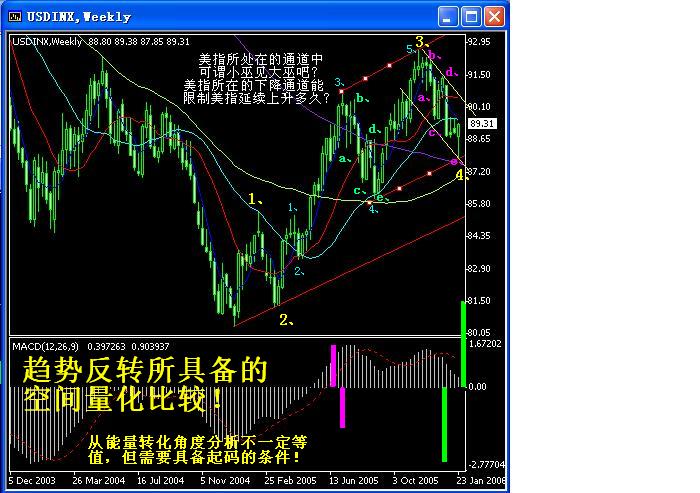
Task: Click the 16 Jul 2004 date label
Action: 160,481
